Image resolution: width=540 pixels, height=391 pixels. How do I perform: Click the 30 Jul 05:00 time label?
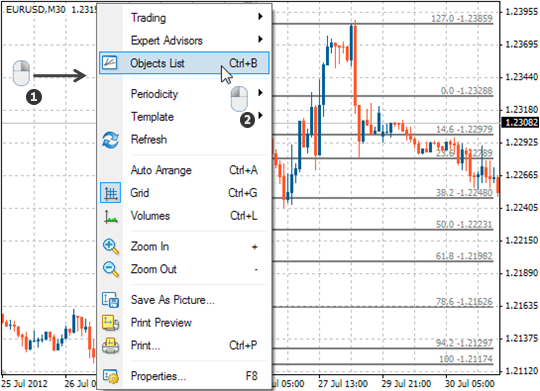pos(470,383)
